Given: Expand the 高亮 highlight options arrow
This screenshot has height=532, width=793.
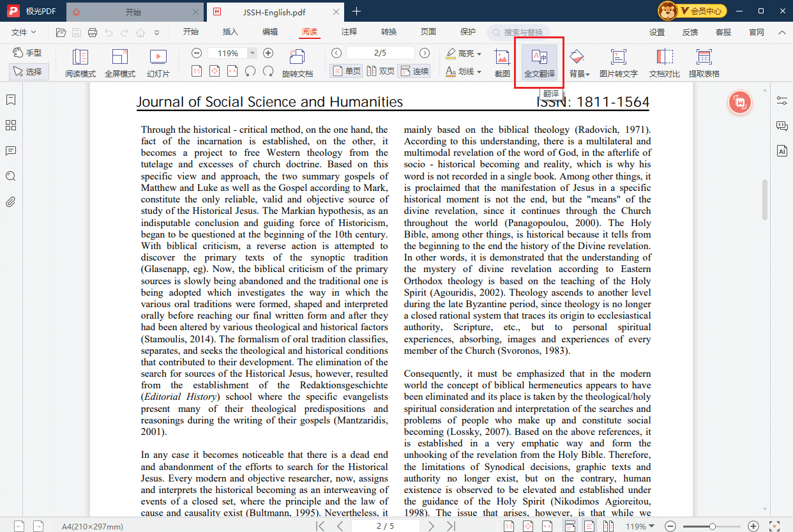Looking at the screenshot, I should pos(480,54).
